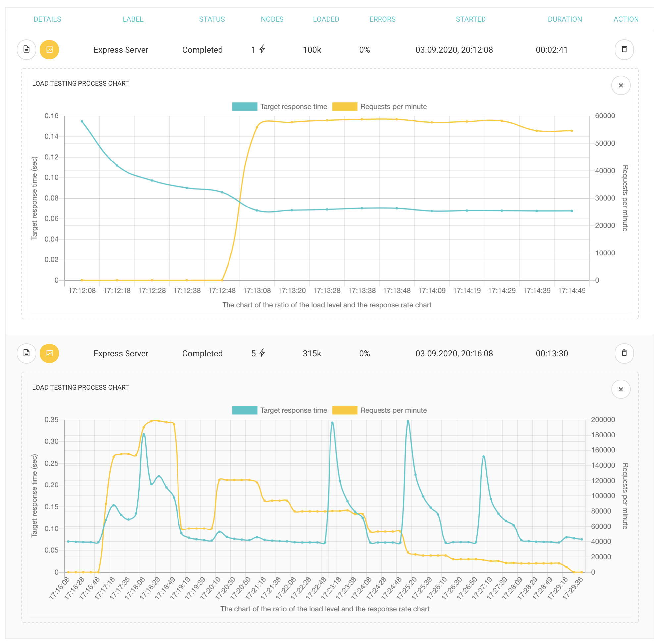Select Express Server label in 315k row
The width and height of the screenshot is (661, 644).
(x=121, y=354)
